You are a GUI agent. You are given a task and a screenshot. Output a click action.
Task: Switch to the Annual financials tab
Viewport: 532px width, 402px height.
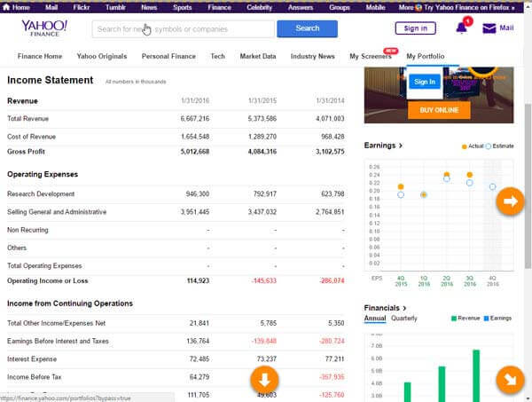[x=375, y=318]
